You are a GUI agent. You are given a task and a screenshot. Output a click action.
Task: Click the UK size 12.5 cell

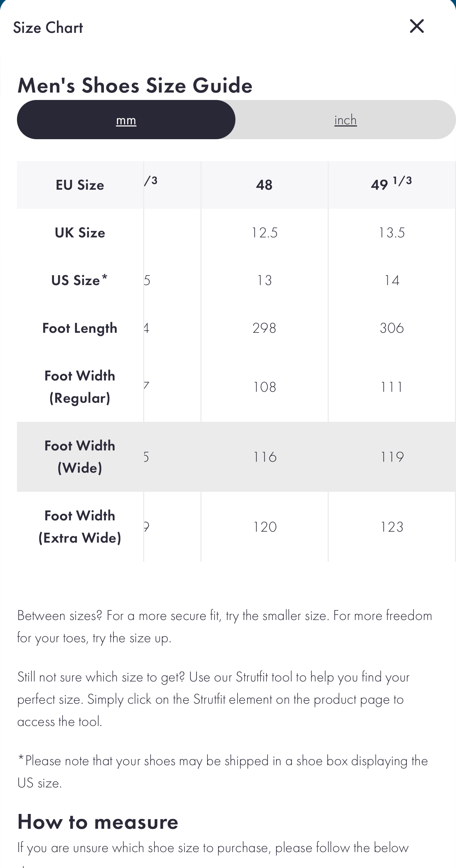click(x=264, y=233)
